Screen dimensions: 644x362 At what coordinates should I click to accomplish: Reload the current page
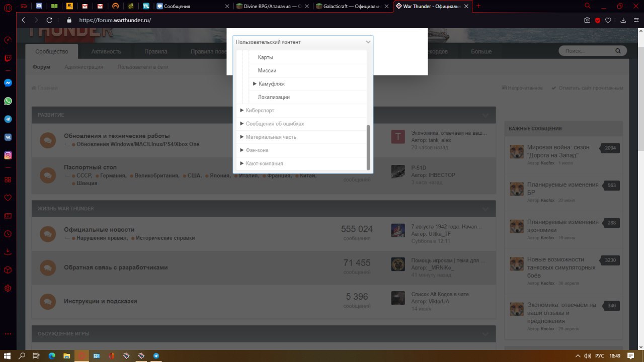coord(49,20)
